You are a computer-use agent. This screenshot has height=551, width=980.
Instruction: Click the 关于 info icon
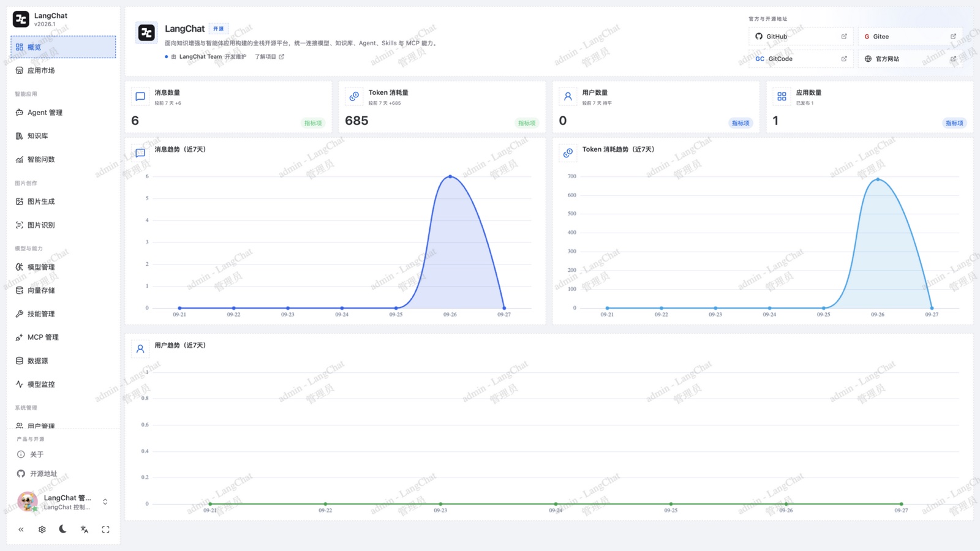(21, 454)
